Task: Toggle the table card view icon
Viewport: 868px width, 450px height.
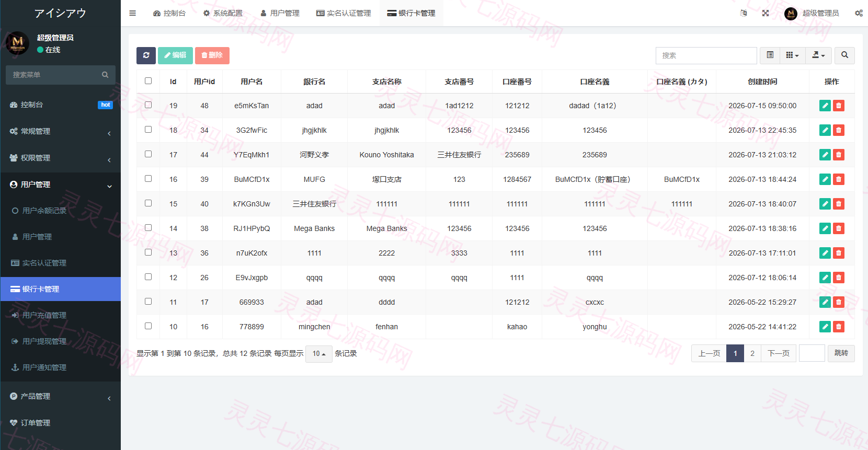Action: [770, 55]
